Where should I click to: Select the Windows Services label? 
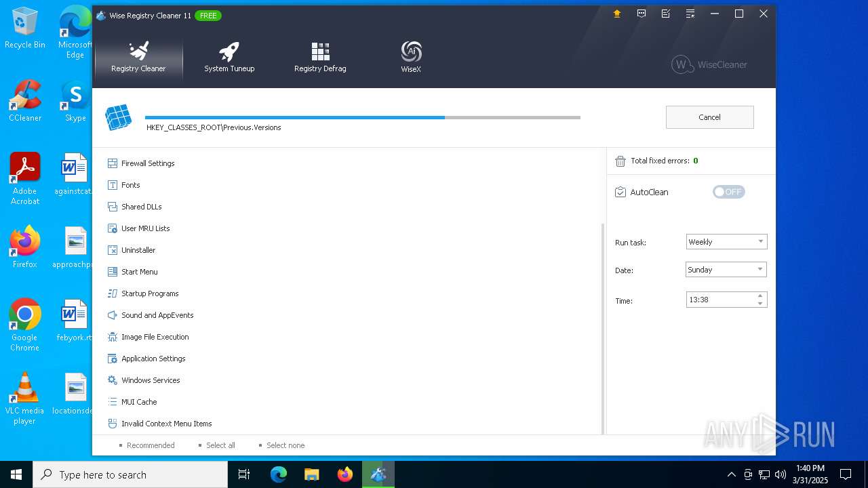pos(151,380)
